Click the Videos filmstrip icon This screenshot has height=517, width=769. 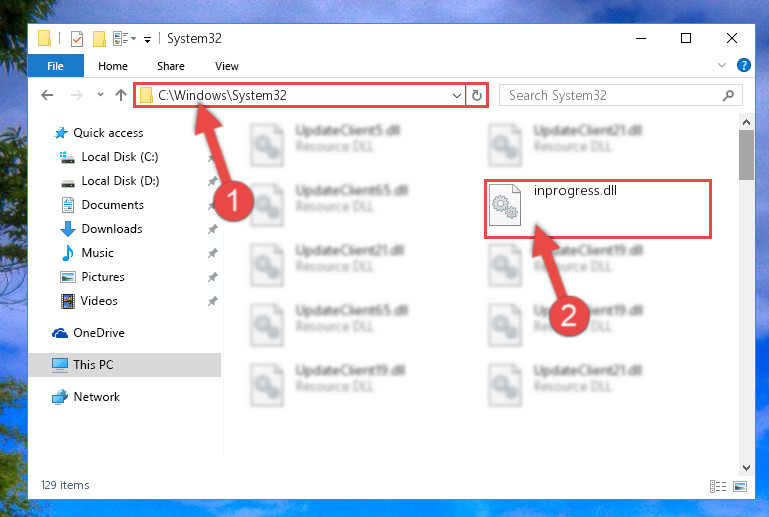pos(68,301)
